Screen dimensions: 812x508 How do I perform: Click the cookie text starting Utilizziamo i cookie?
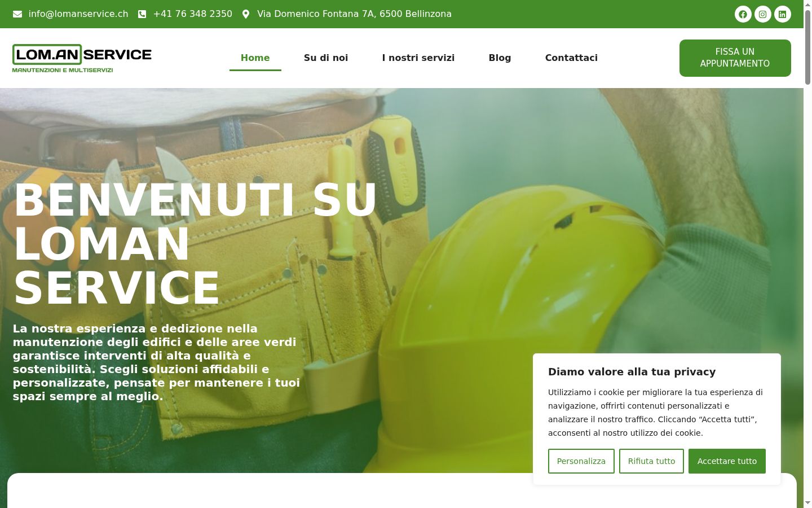(655, 413)
